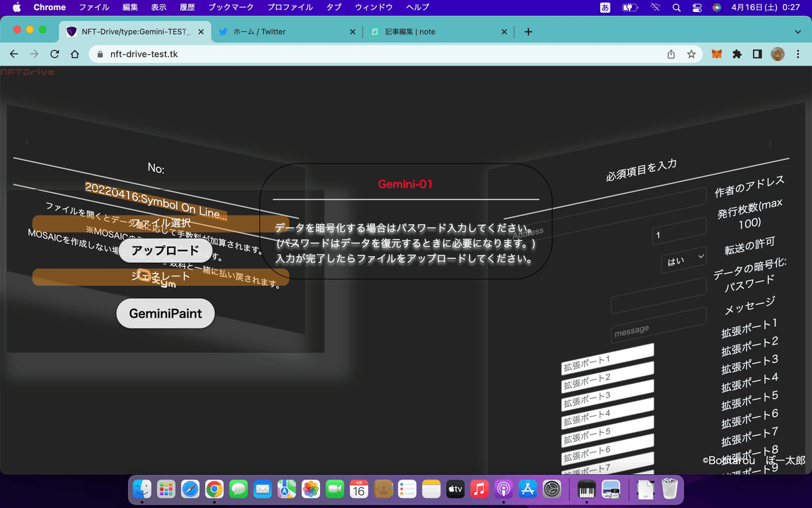Open the プロファイル menu

(290, 7)
